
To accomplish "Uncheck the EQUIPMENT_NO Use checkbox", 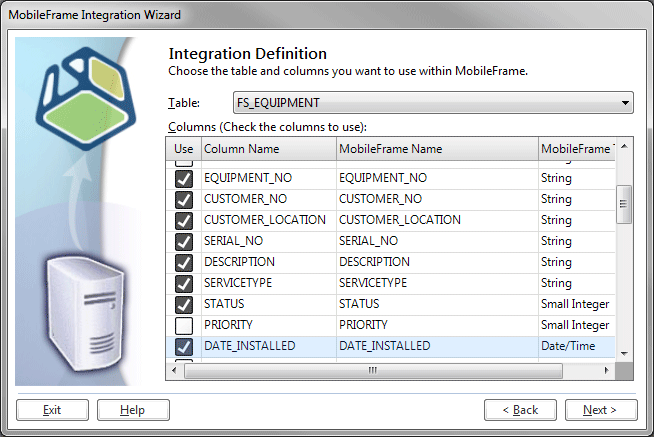I will (x=184, y=179).
